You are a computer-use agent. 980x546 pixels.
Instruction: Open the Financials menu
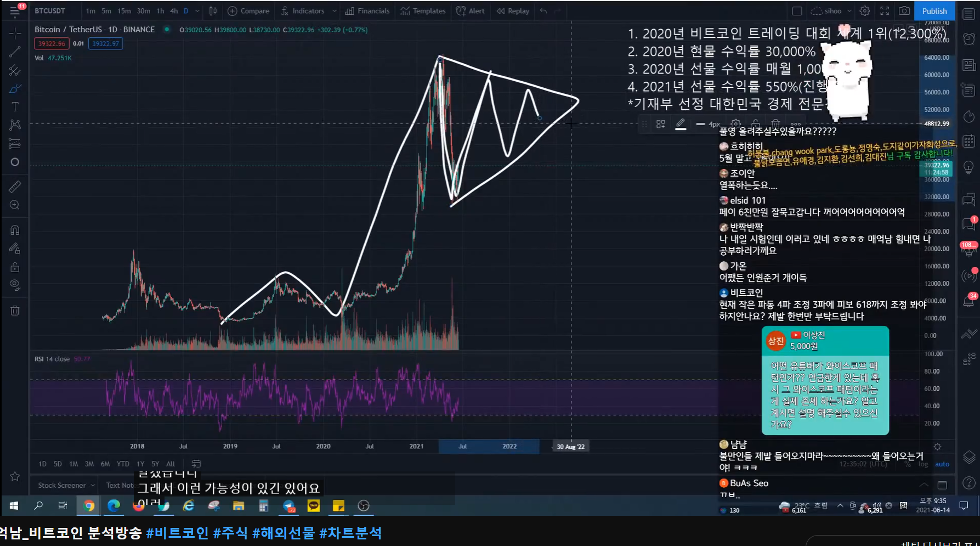367,11
